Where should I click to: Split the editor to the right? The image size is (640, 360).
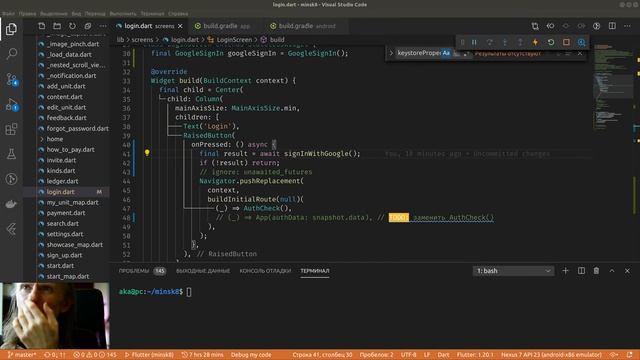612,26
